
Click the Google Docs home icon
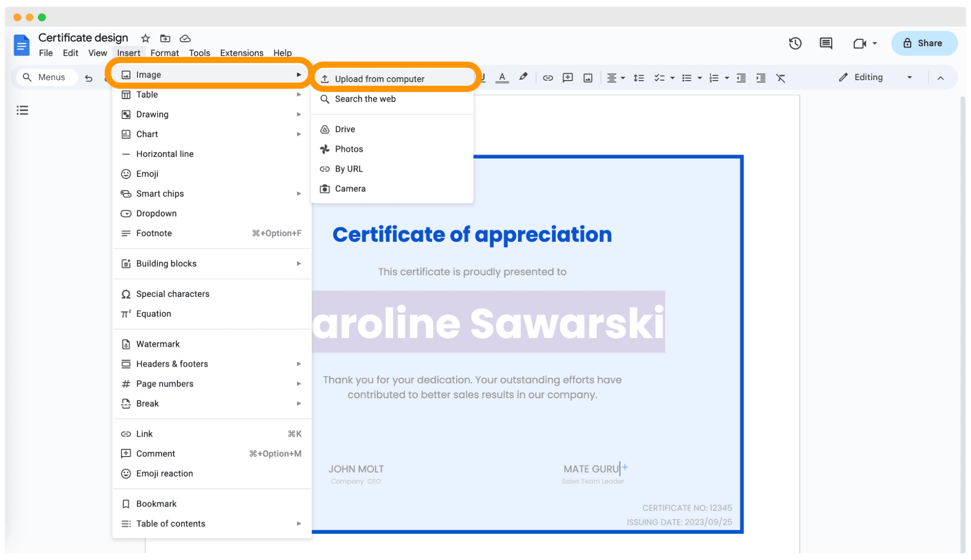pyautogui.click(x=21, y=45)
